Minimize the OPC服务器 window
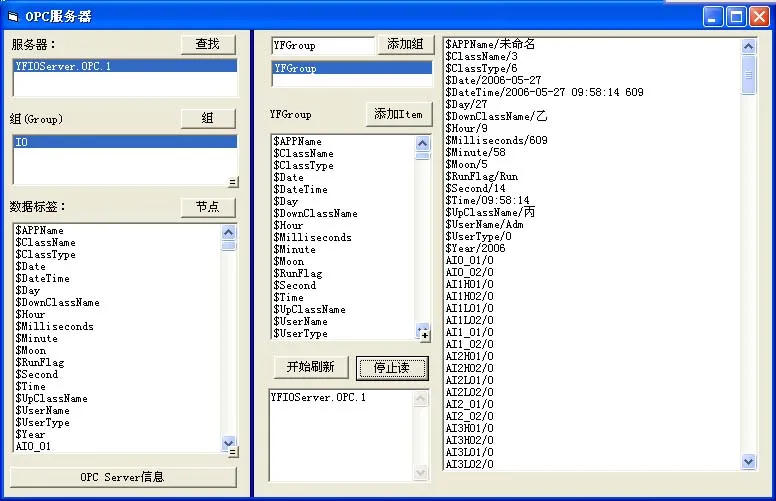The width and height of the screenshot is (776, 501). (713, 17)
